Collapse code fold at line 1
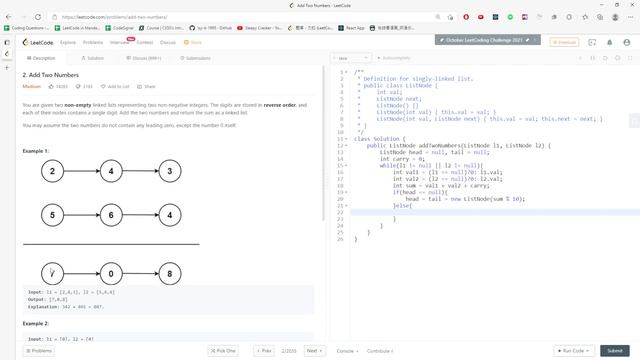The width and height of the screenshot is (640, 360). click(347, 72)
